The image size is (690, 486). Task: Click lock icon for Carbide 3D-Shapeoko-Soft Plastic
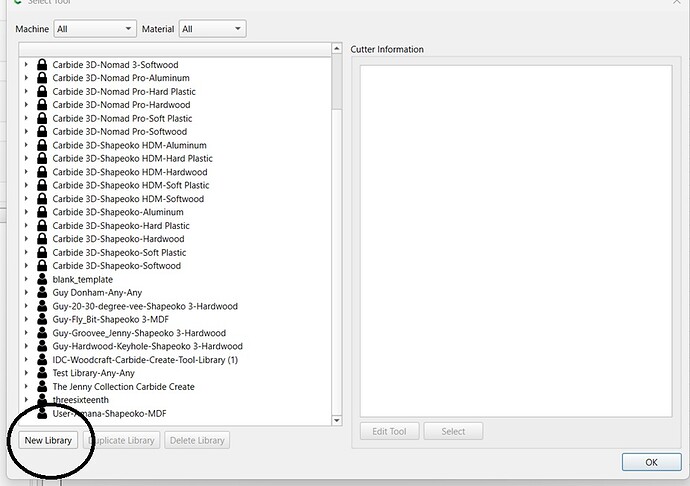(x=42, y=252)
